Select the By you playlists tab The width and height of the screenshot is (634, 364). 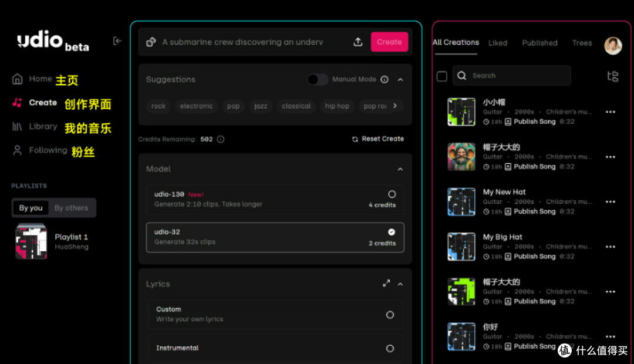(31, 208)
